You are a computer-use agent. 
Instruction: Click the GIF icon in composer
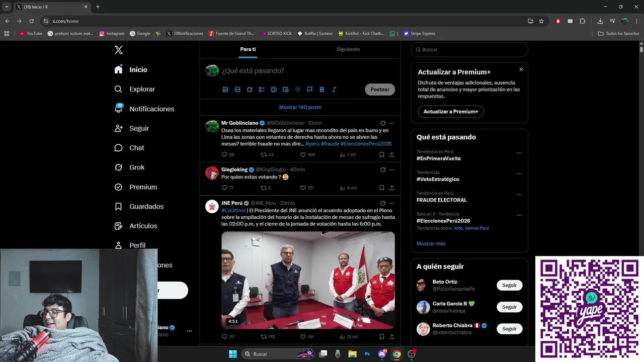[x=237, y=89]
